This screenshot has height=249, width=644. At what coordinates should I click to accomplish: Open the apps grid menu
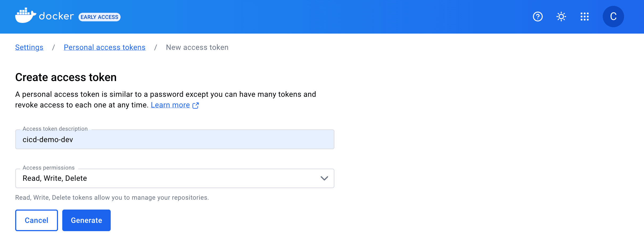point(584,17)
